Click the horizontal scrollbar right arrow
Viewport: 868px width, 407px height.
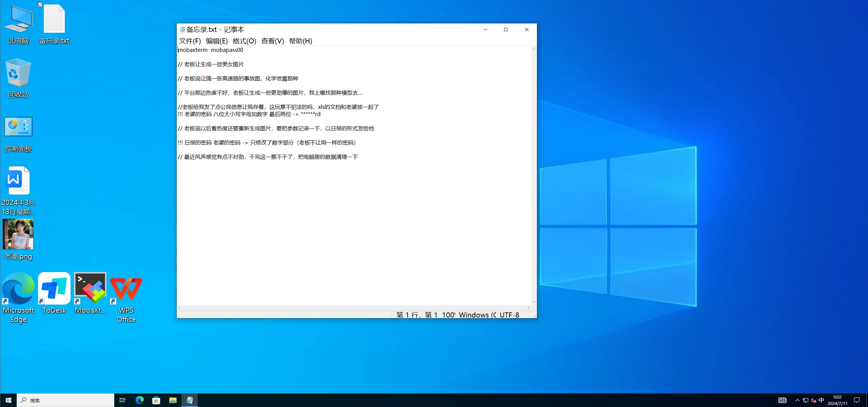pyautogui.click(x=528, y=308)
